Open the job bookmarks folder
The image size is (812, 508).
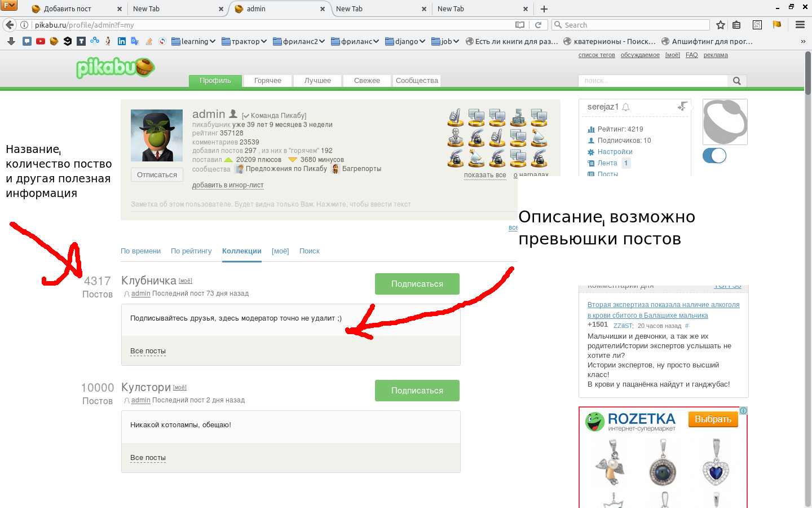click(445, 41)
